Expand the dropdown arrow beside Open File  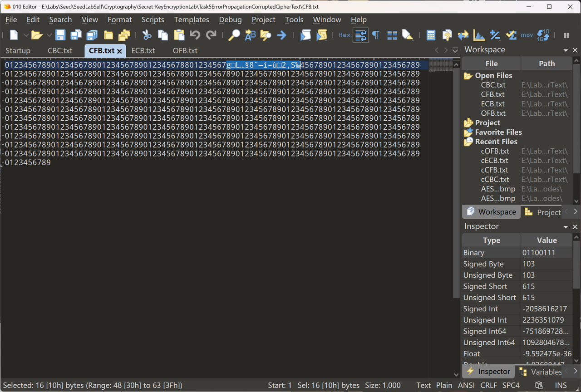(49, 35)
